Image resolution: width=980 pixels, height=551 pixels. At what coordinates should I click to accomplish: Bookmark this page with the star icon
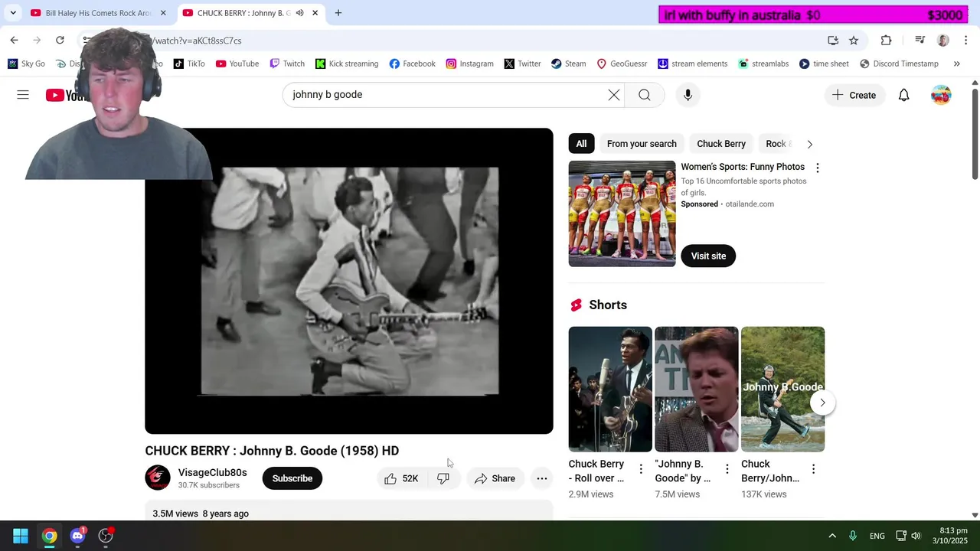(x=854, y=41)
